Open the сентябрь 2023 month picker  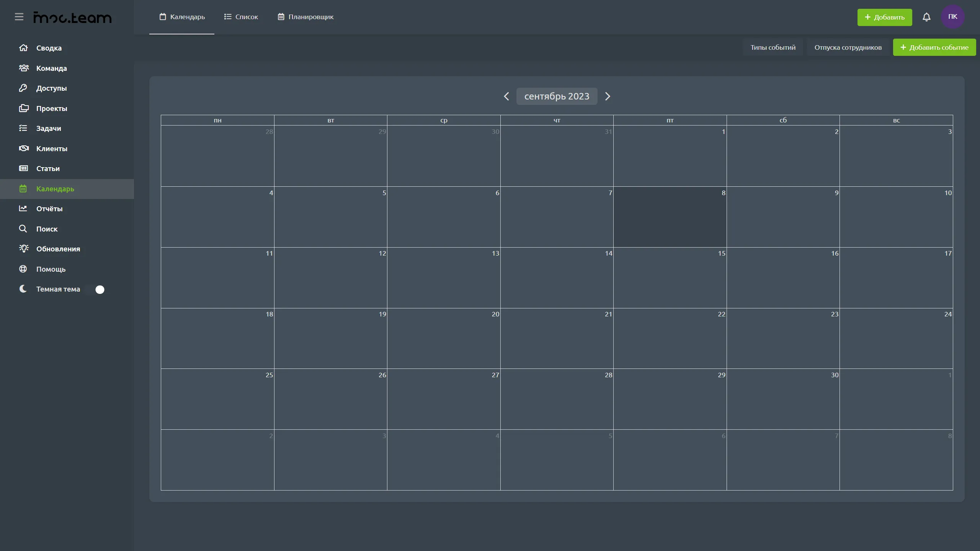point(557,96)
